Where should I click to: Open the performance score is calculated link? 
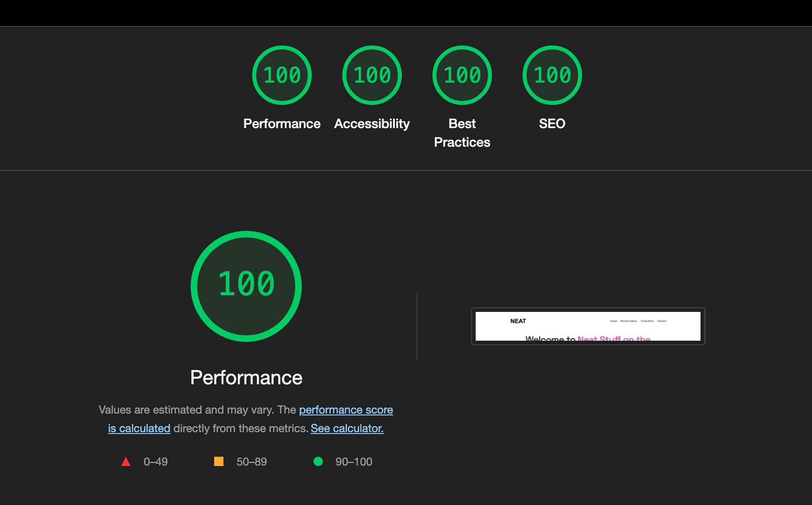[x=346, y=410]
